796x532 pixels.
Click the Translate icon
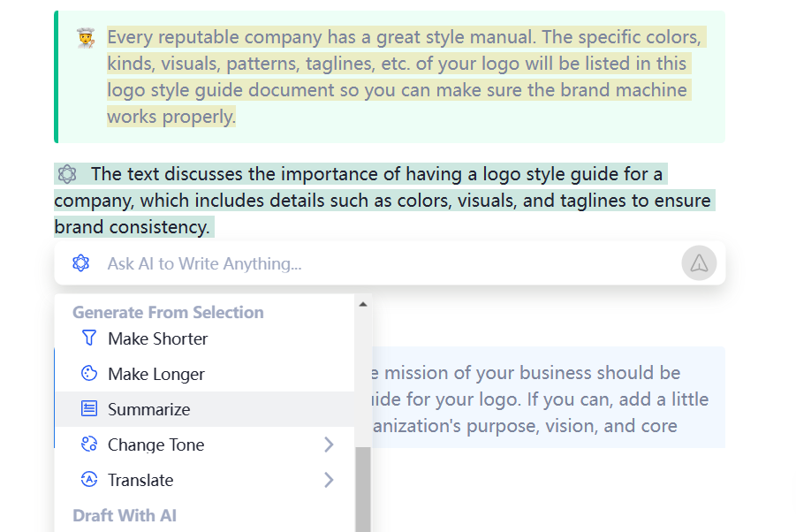[88, 480]
